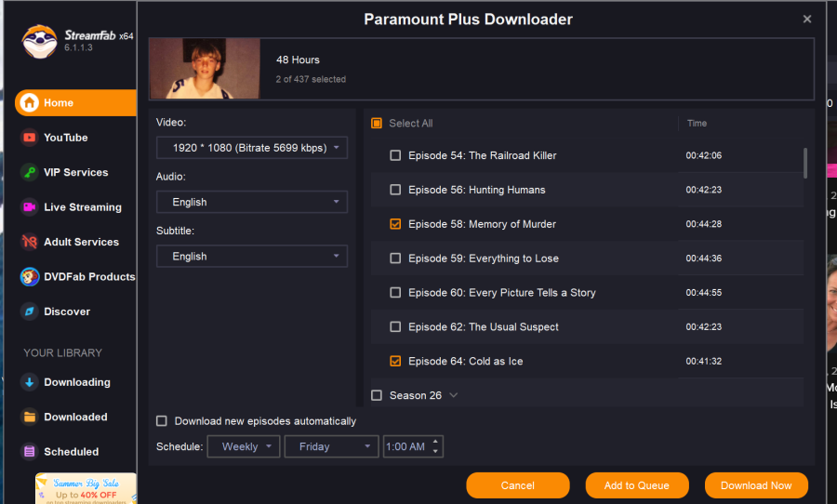
Task: Open the Video resolution dropdown
Action: [252, 148]
